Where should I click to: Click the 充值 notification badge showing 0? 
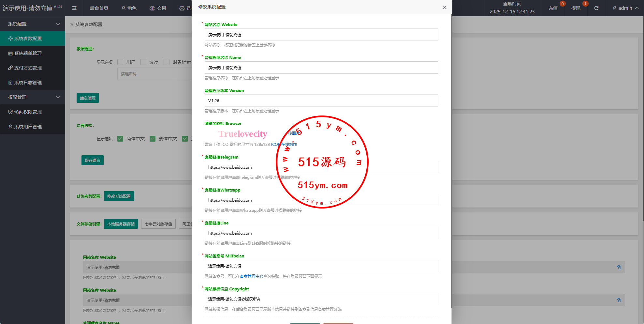pyautogui.click(x=563, y=4)
